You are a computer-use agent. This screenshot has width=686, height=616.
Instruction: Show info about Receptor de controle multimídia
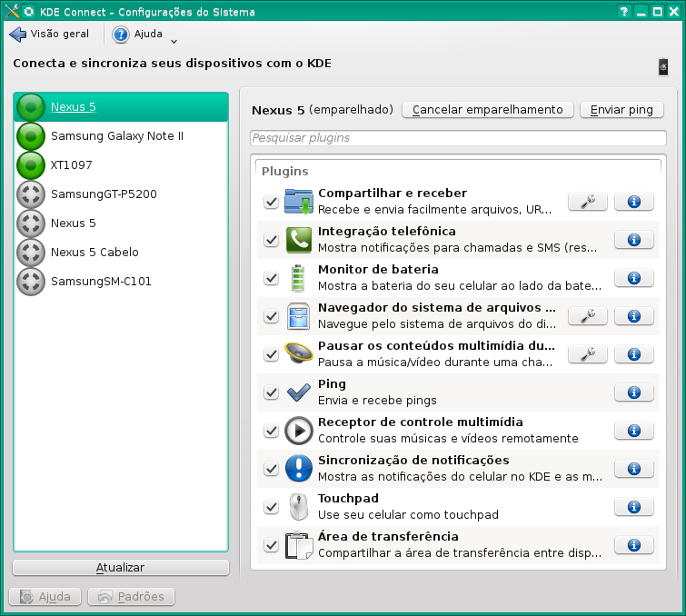click(x=634, y=431)
